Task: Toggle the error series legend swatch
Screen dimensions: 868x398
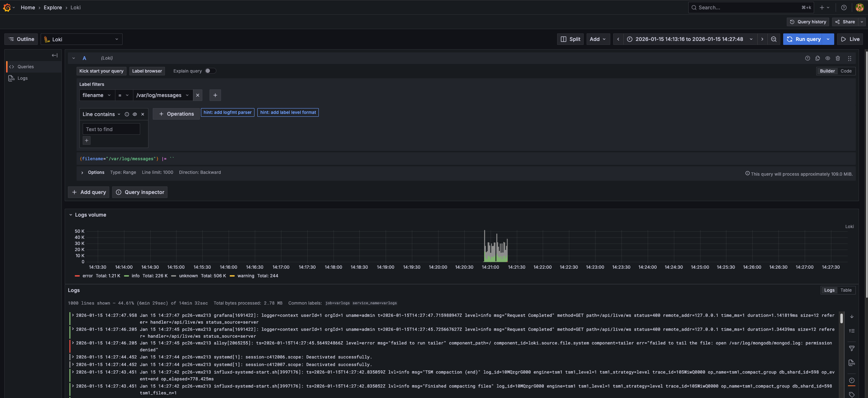Action: (77, 276)
